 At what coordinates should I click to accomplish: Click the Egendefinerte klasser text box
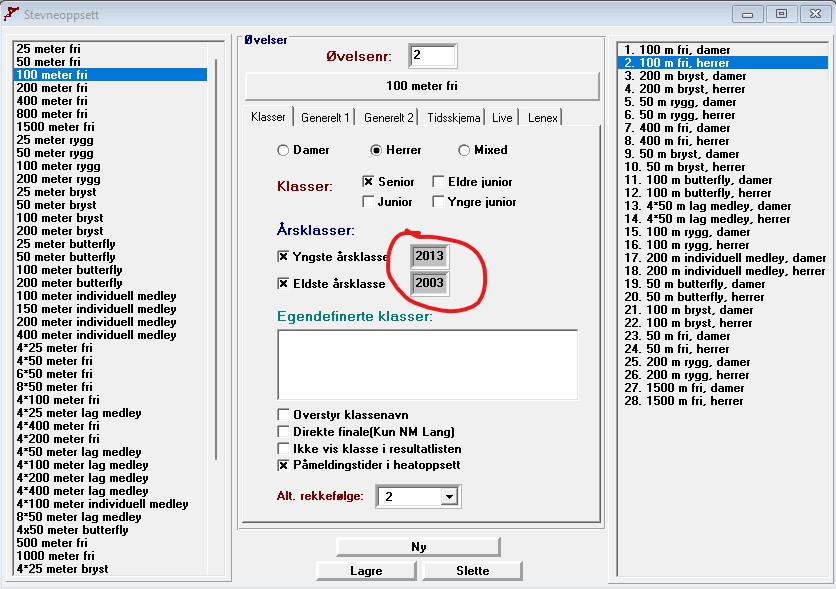(427, 365)
